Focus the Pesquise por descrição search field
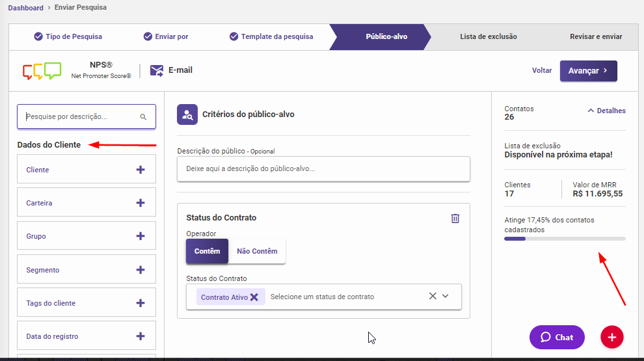 coord(87,116)
